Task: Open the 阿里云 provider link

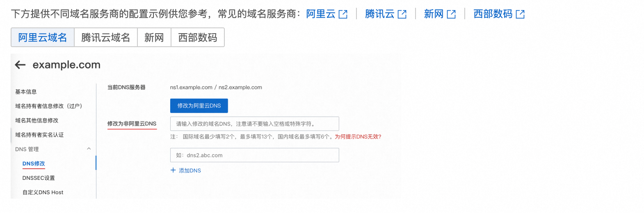Action: (321, 14)
